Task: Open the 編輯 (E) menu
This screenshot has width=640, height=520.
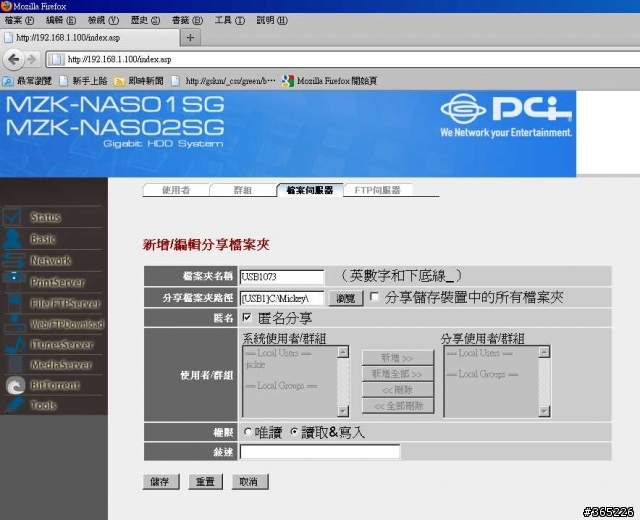Action: 60,20
